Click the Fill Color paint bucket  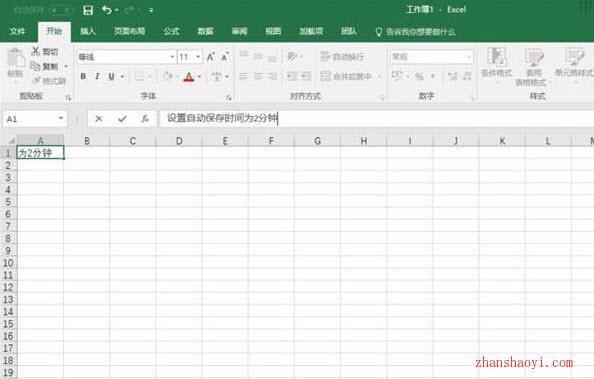(x=167, y=77)
